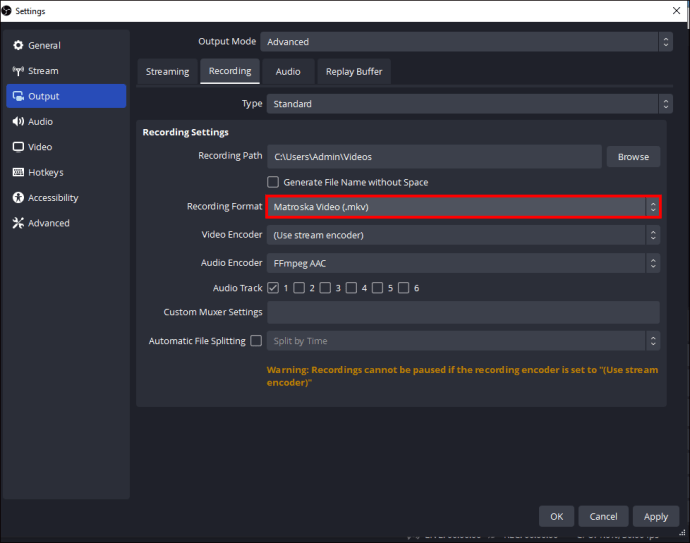Enable Audio Track 4 checkbox
The image size is (690, 543).
351,288
